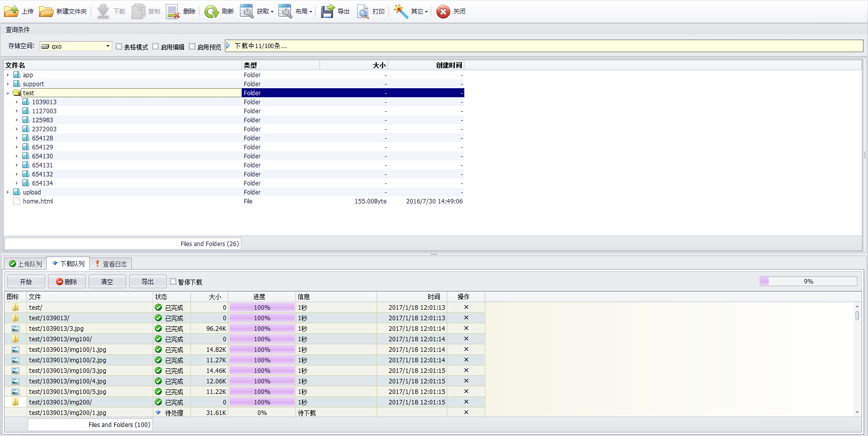868x436 pixels.
Task: Enable preview checkbox
Action: (x=192, y=47)
